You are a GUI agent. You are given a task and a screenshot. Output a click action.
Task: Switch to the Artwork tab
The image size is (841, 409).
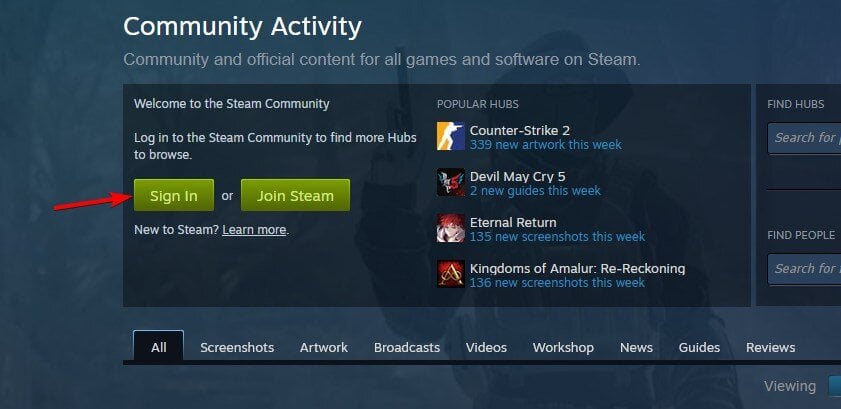tap(324, 347)
